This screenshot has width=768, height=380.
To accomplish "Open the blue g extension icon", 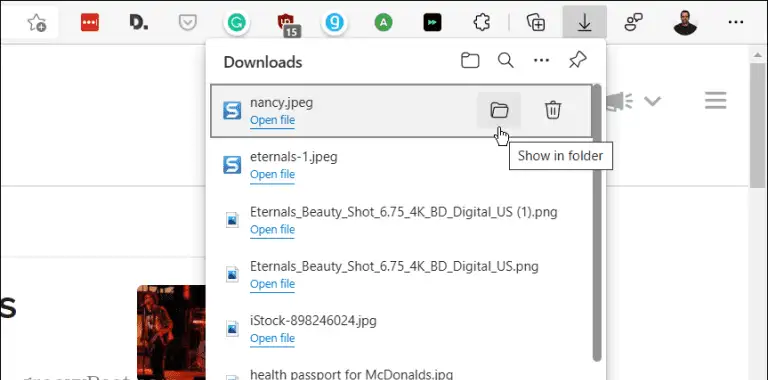I will [x=335, y=23].
